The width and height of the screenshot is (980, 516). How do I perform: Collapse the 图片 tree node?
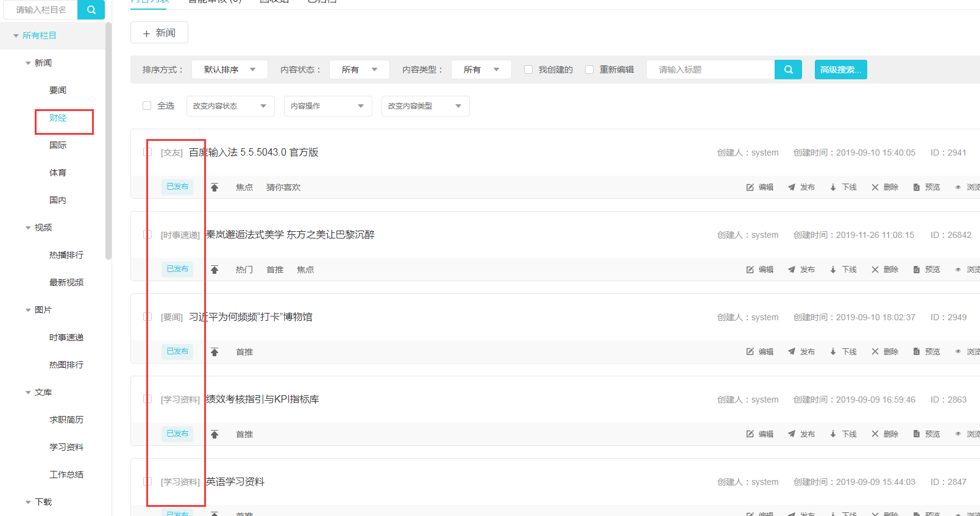(28, 310)
